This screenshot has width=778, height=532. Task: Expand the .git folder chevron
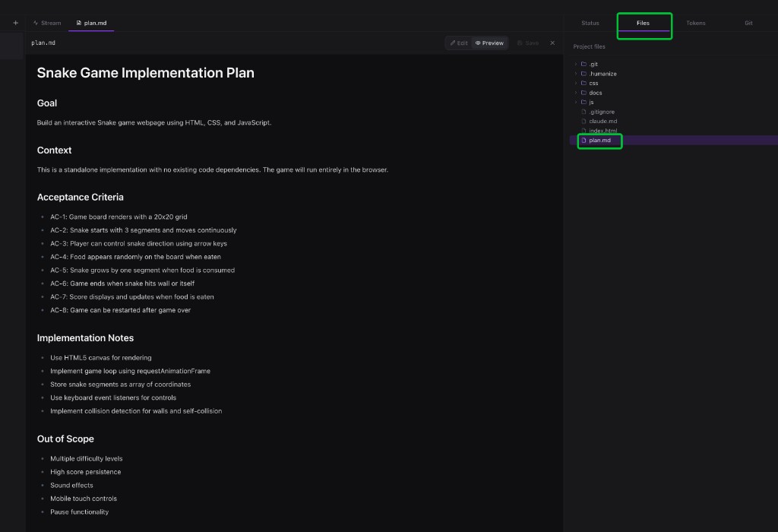[x=576, y=64]
